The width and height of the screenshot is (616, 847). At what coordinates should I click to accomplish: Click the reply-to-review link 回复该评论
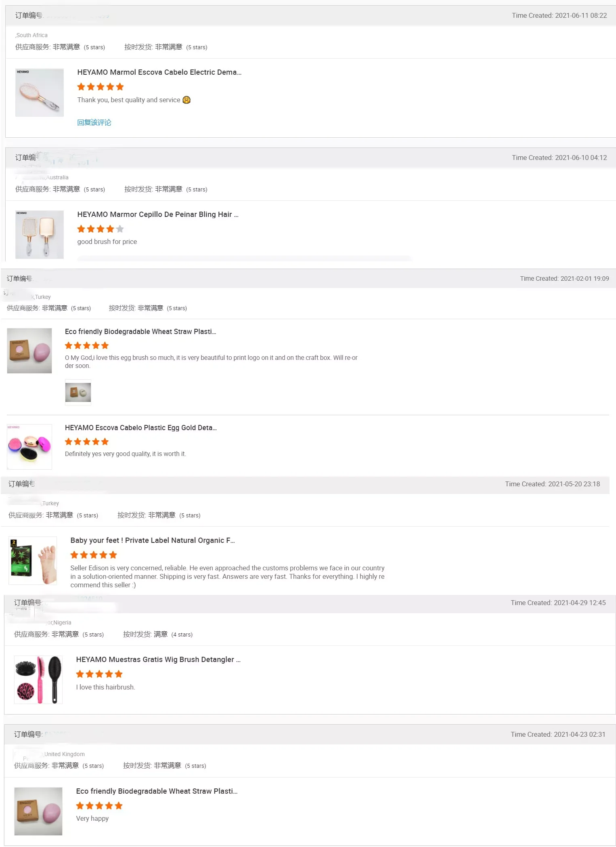pos(94,122)
